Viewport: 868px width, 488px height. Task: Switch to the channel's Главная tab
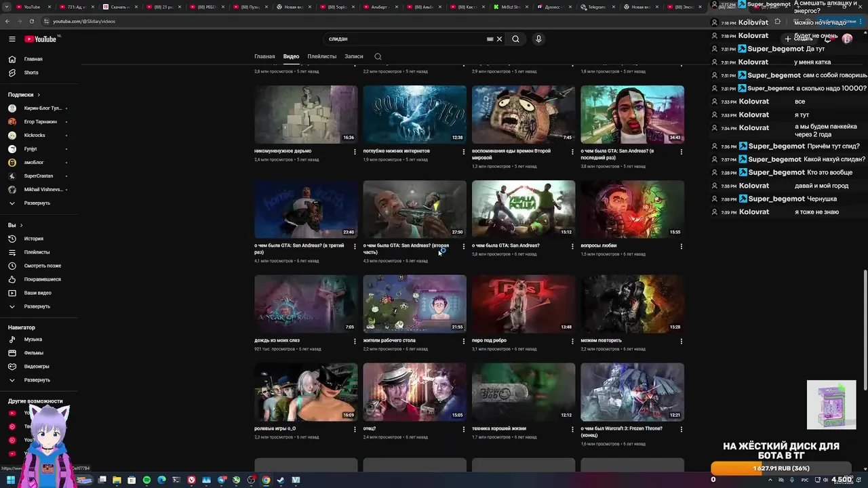pyautogui.click(x=264, y=56)
